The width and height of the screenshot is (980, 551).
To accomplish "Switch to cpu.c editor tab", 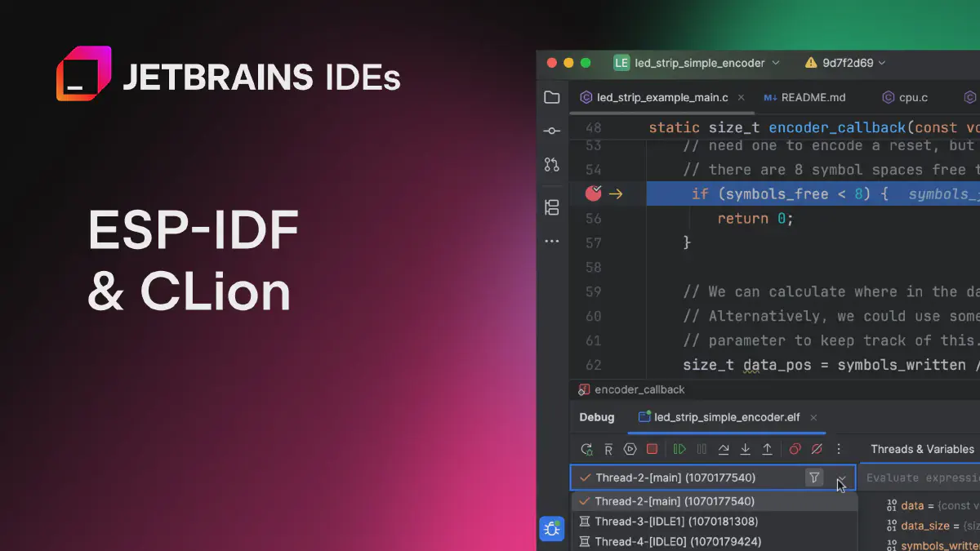I will 905,97.
